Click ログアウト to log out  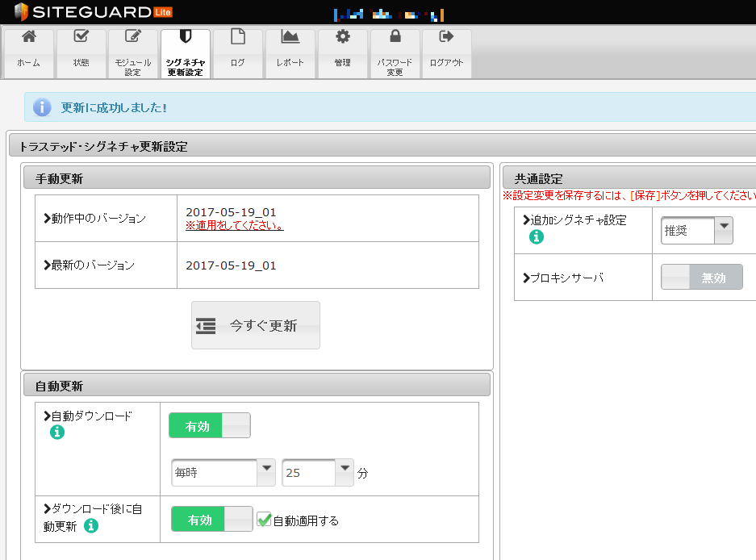tap(445, 52)
